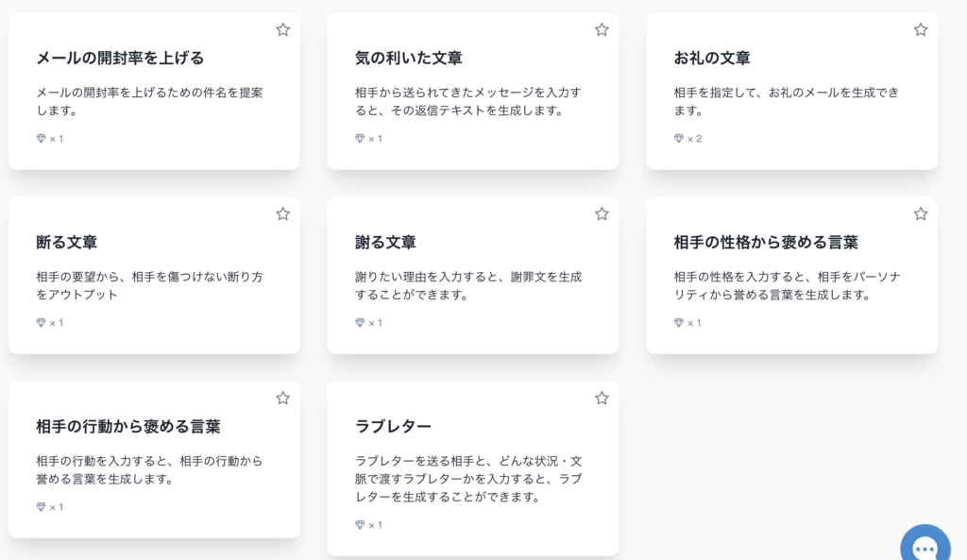Mark 謝る文章 as favorite with star

[602, 214]
